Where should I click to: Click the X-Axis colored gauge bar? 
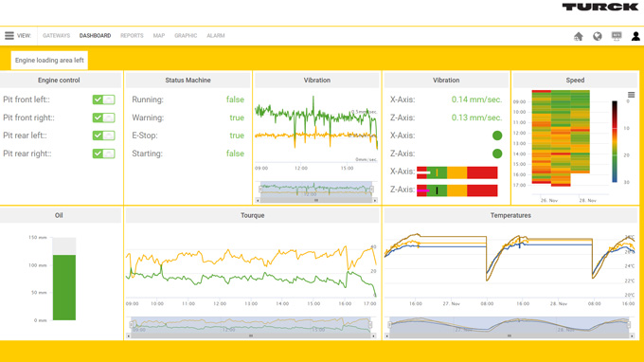coord(457,172)
